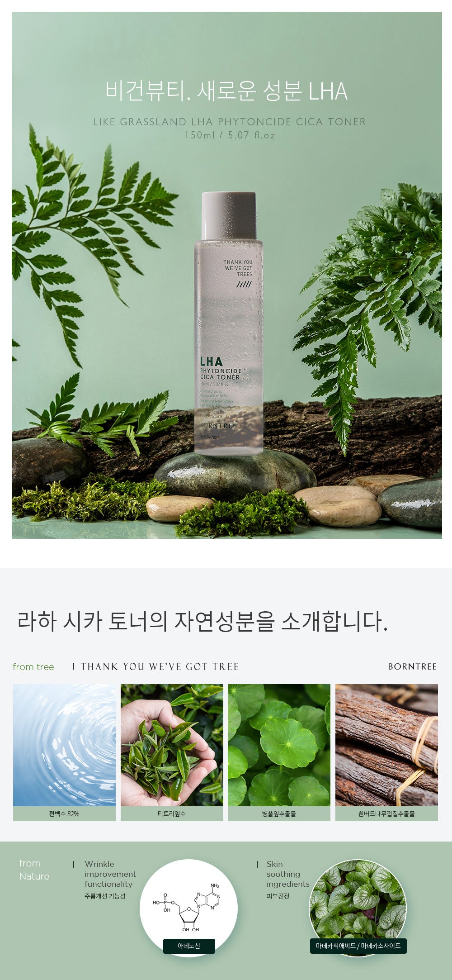Click the 흰버드나무껍질추출물 caption
The height and width of the screenshot is (980, 452).
point(386,813)
